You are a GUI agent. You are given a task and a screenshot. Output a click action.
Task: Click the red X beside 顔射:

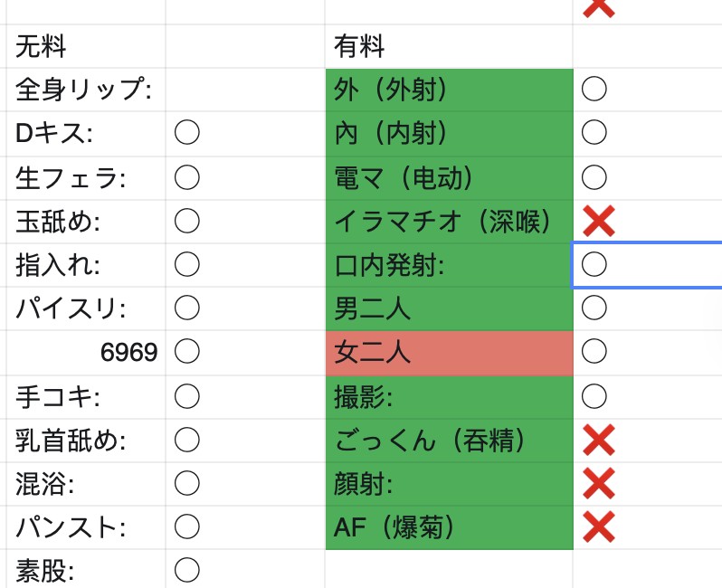click(x=598, y=483)
